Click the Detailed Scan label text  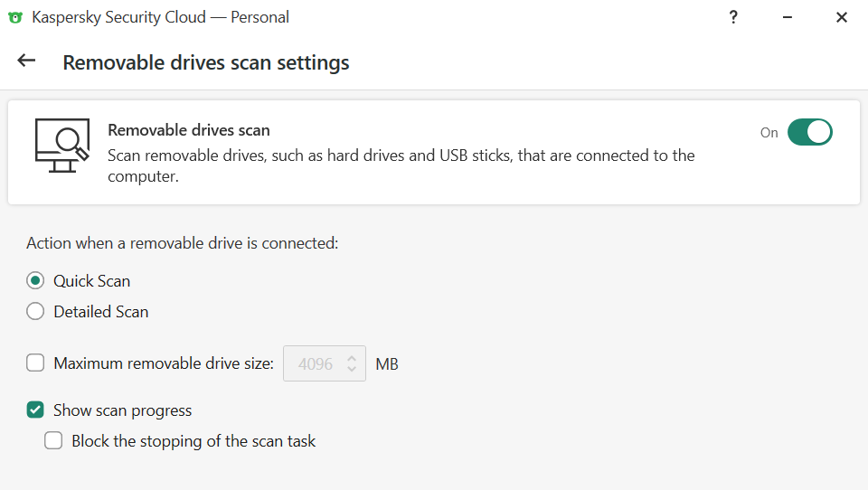click(100, 312)
